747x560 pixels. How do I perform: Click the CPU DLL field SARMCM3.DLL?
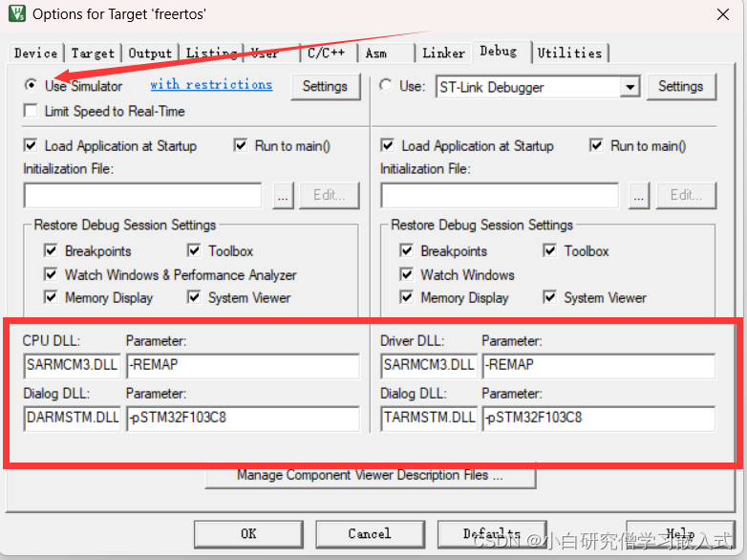pyautogui.click(x=72, y=366)
